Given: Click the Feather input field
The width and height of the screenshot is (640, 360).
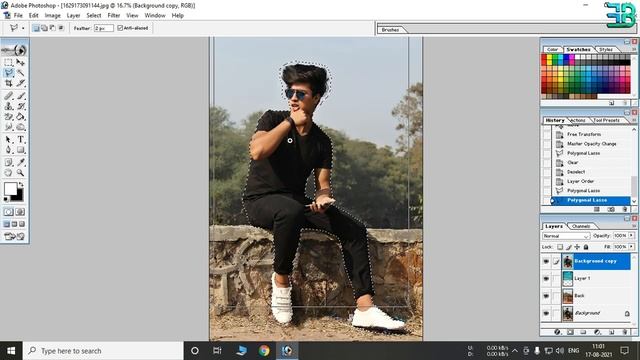Looking at the screenshot, I should click(104, 28).
